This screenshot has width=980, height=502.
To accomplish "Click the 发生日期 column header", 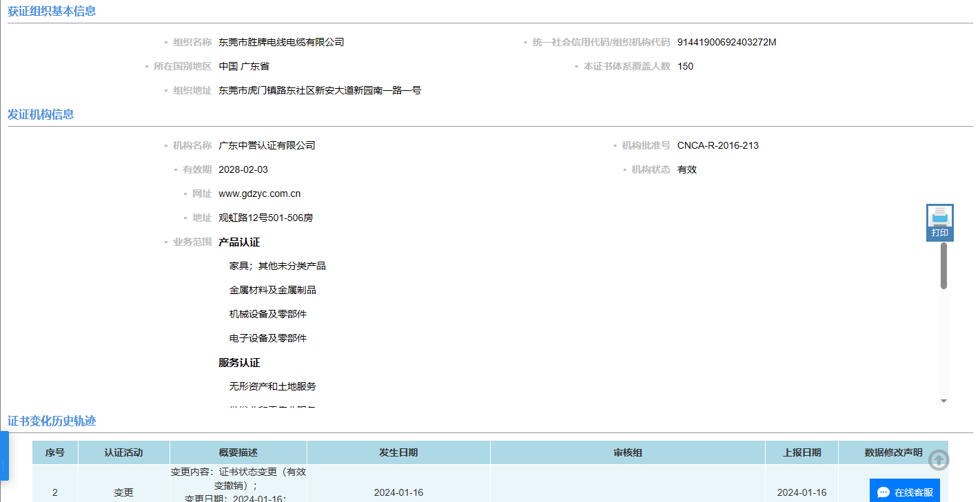I will point(398,452).
